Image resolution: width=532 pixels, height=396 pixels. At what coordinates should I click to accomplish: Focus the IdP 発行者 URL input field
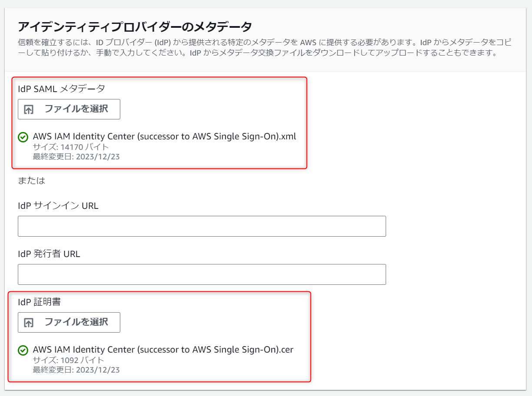click(x=202, y=274)
